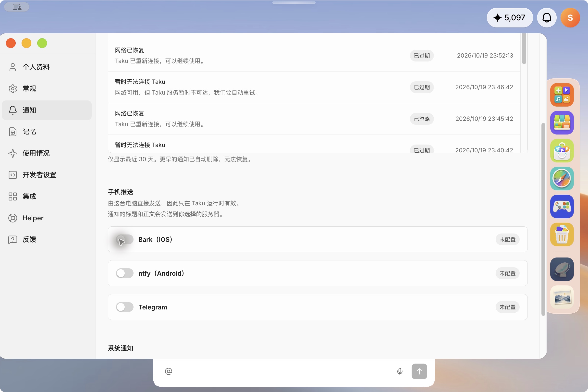Open the 记忆 memory section
The image size is (588, 392).
tap(47, 132)
